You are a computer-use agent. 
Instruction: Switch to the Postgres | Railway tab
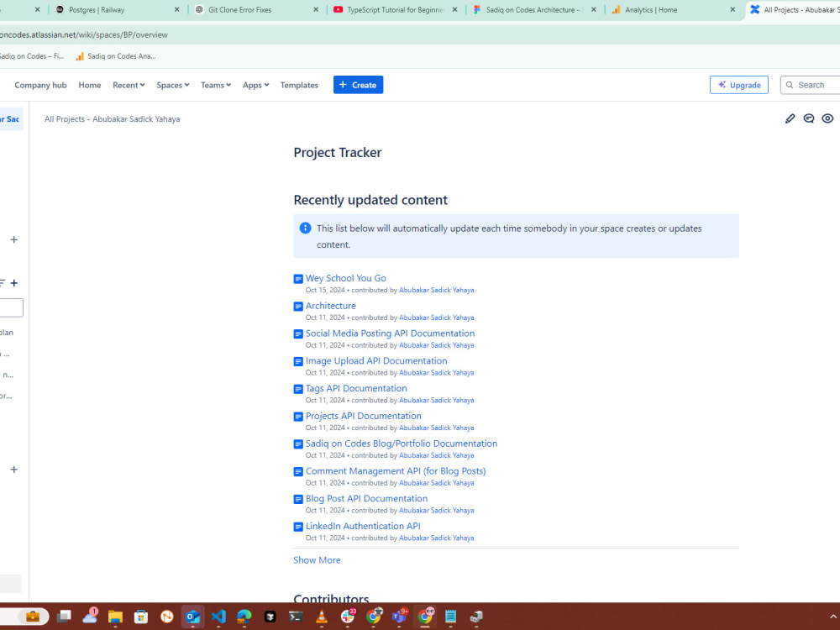point(118,9)
